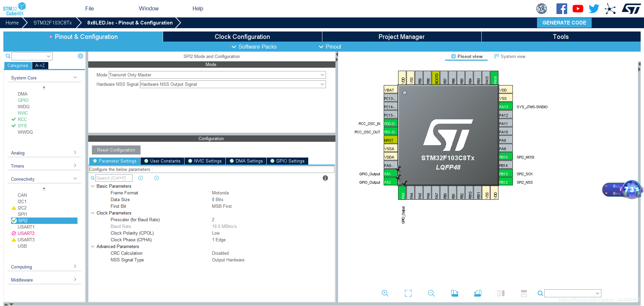
Task: Open the YouTube icon link
Action: coord(578,9)
